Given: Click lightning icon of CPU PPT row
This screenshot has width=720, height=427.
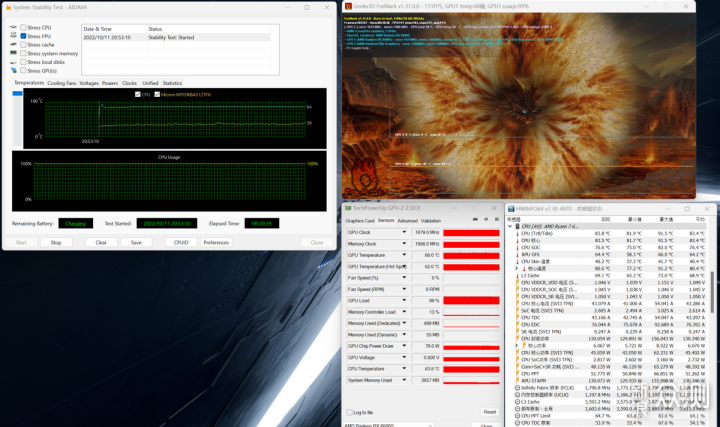Looking at the screenshot, I should tap(518, 374).
